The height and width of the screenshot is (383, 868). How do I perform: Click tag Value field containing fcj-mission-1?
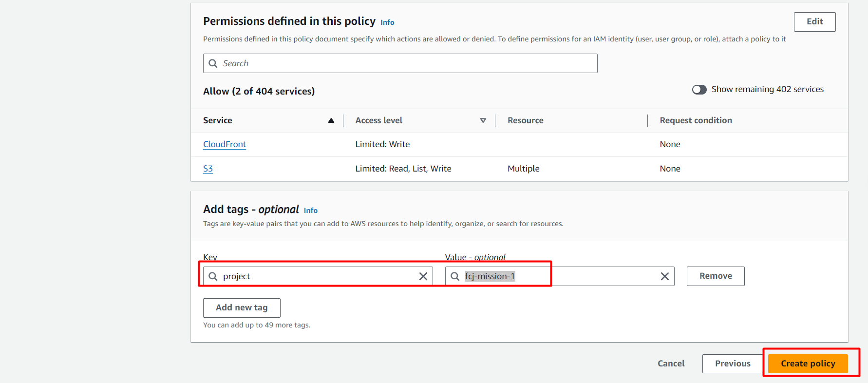[559, 276]
